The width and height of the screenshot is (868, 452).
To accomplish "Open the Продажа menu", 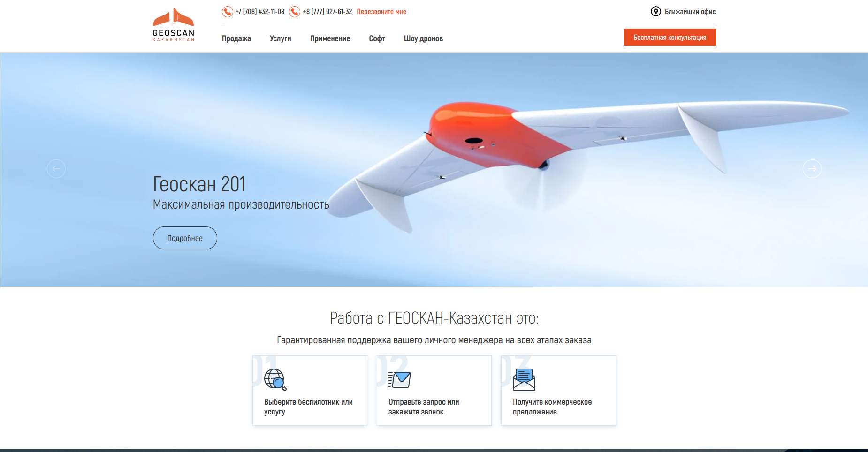I will [236, 38].
